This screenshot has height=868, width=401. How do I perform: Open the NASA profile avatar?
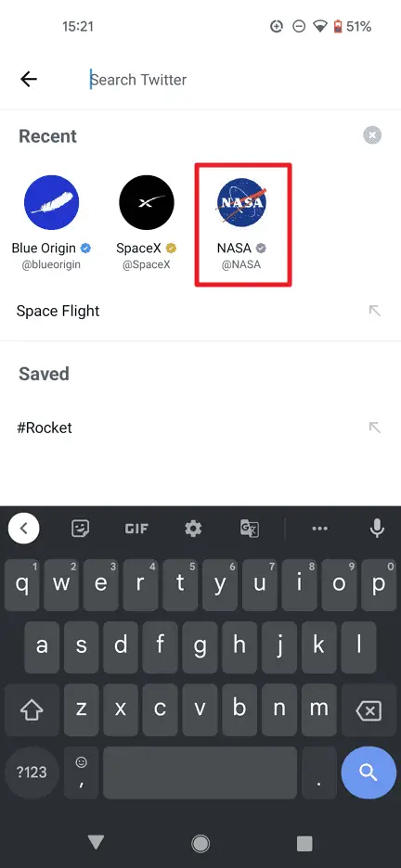pos(242,202)
